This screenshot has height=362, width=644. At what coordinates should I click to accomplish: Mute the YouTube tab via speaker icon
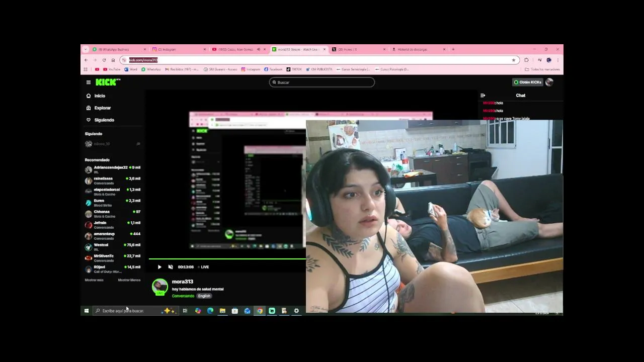click(x=259, y=49)
